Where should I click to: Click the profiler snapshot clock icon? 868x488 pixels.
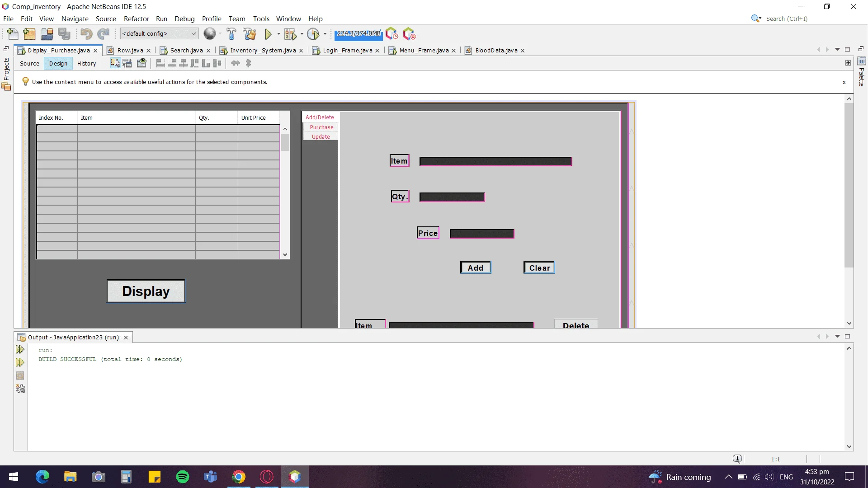392,34
